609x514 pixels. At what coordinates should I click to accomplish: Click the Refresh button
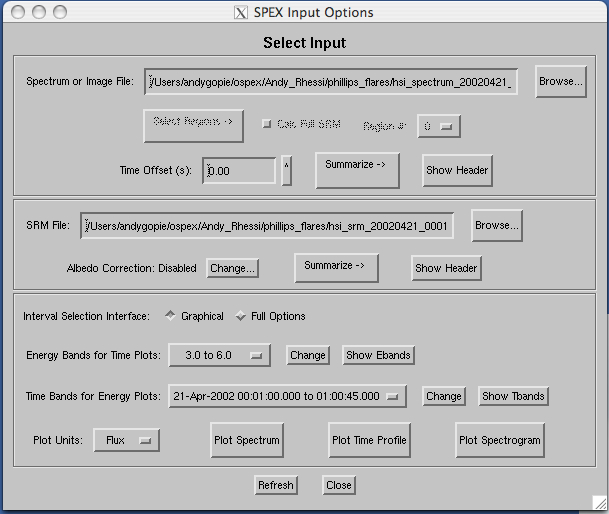click(x=275, y=485)
